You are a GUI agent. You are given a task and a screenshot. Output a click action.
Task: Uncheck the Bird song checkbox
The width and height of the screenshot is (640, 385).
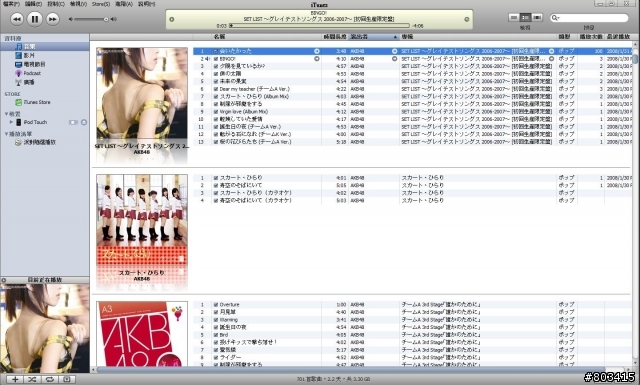(216, 335)
